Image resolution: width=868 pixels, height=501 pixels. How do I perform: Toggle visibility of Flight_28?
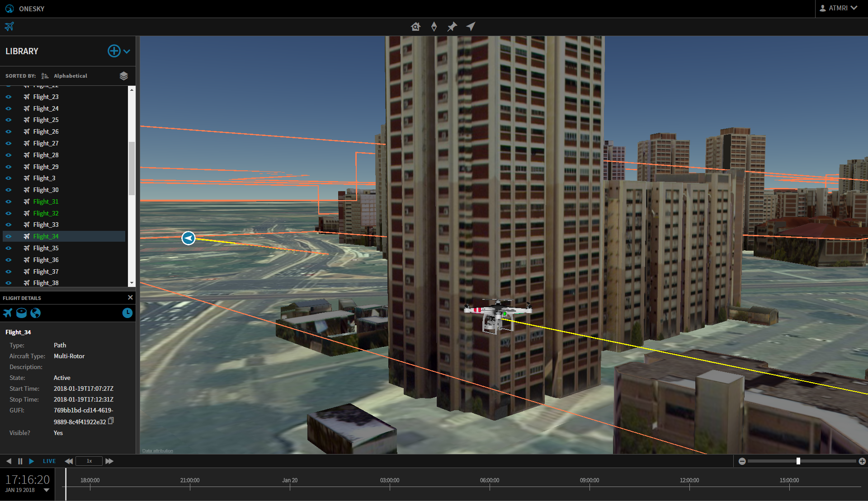[x=8, y=155]
